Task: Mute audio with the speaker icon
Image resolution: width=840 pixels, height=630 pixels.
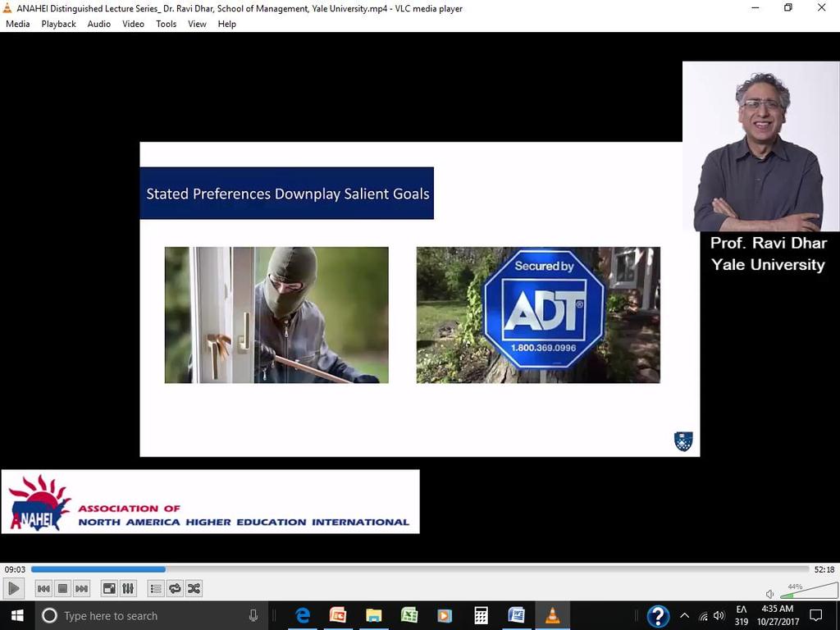Action: click(769, 594)
